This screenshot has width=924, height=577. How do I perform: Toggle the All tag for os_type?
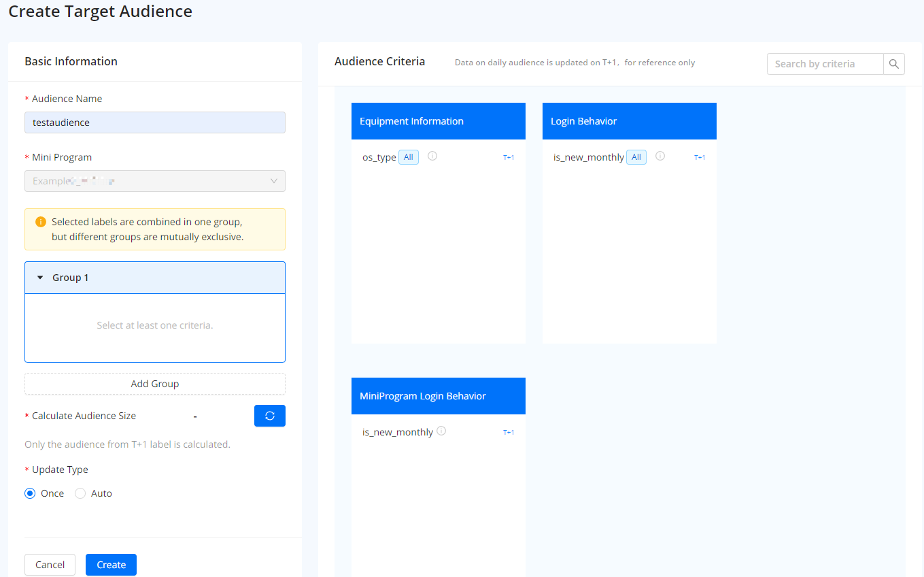tap(408, 157)
